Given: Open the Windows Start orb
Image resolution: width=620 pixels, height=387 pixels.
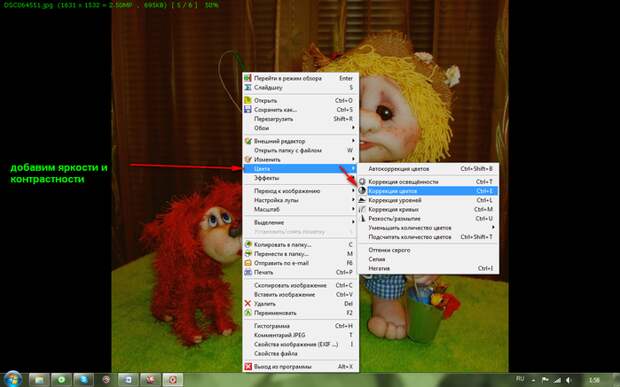Looking at the screenshot, I should coord(13,379).
